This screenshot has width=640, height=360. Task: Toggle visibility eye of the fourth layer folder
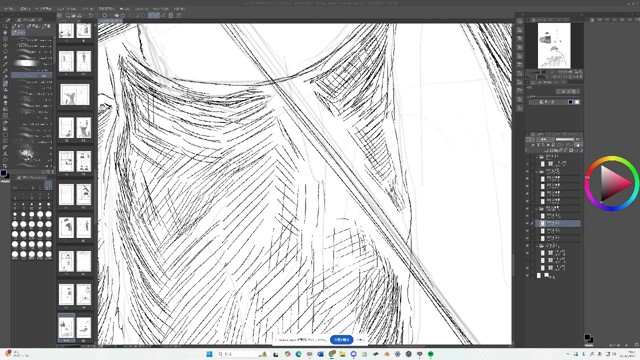click(527, 246)
